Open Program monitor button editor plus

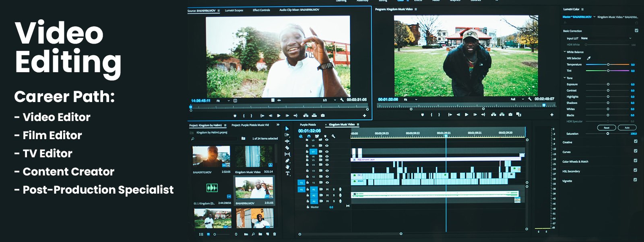(552, 115)
